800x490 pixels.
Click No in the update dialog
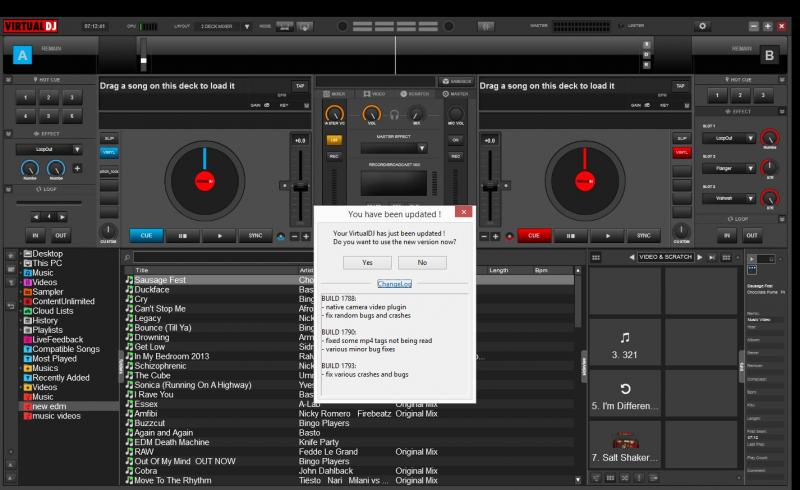coord(422,262)
